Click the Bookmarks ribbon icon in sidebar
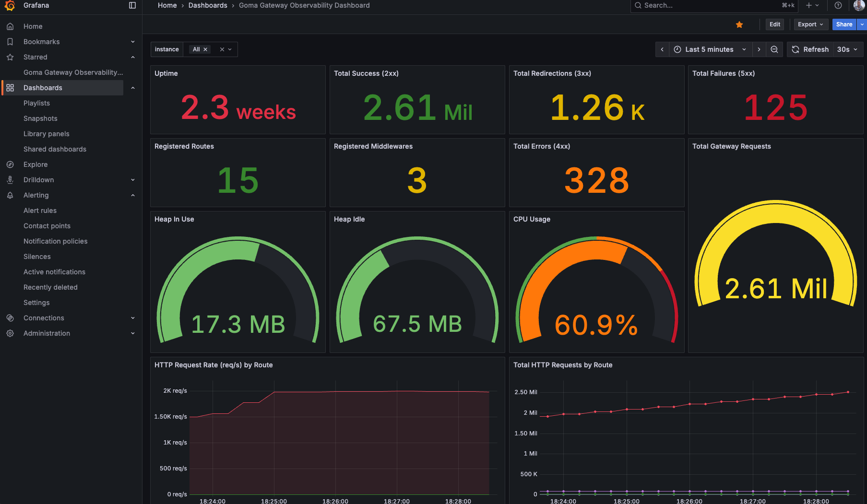This screenshot has height=504, width=867. coord(10,42)
